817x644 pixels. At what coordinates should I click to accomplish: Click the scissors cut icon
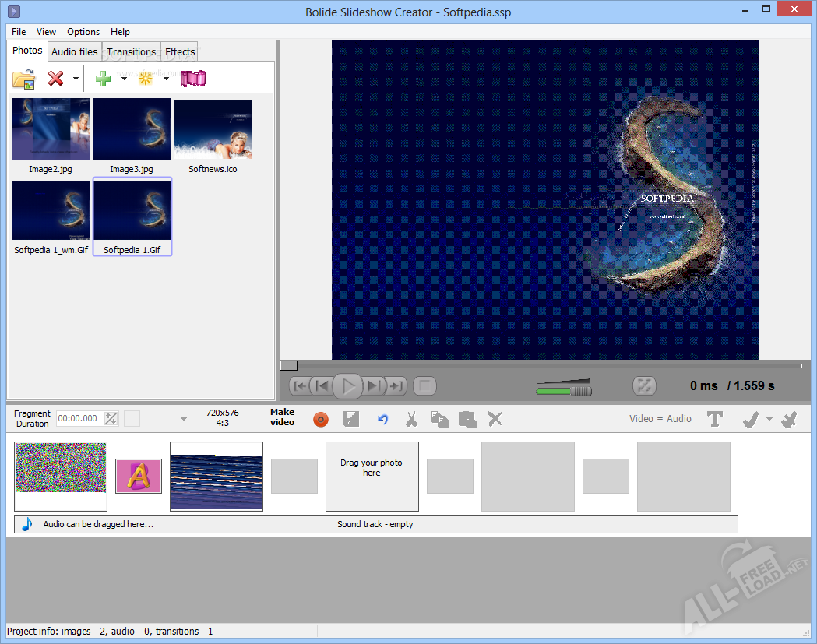411,419
